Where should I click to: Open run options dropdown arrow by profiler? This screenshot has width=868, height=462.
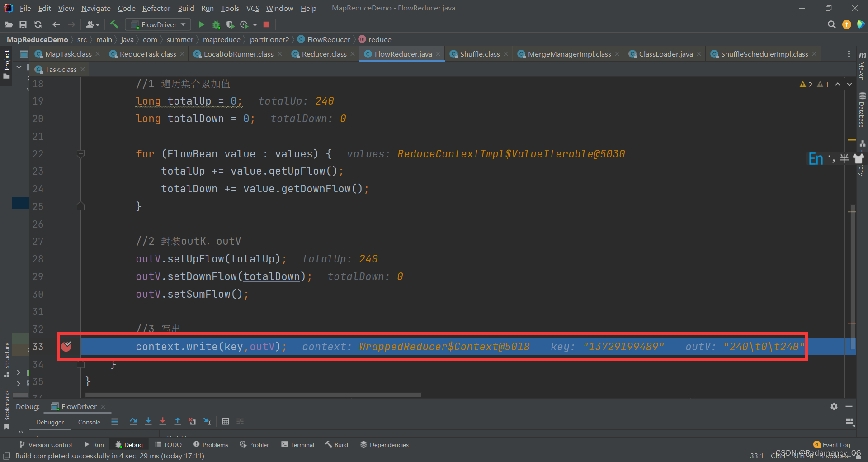point(255,24)
